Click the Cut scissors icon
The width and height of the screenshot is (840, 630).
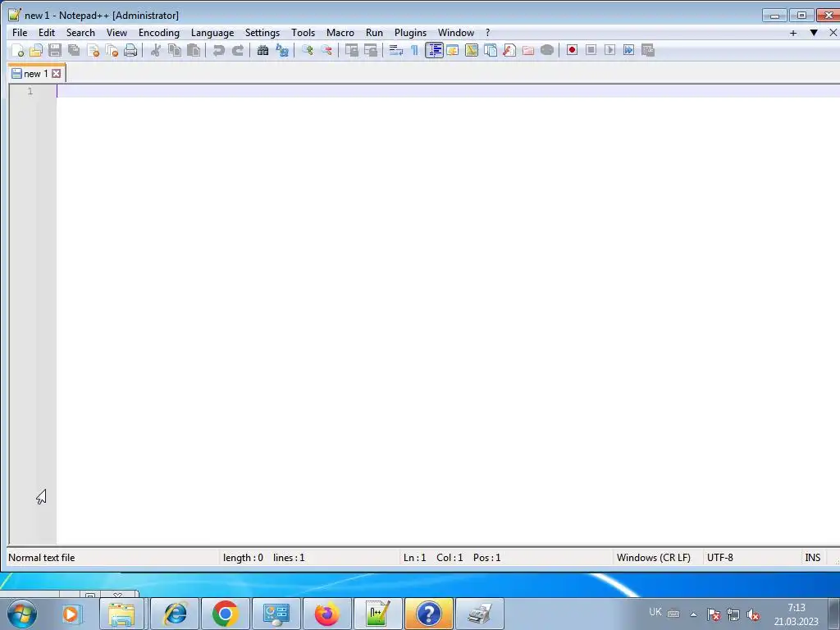tap(156, 50)
